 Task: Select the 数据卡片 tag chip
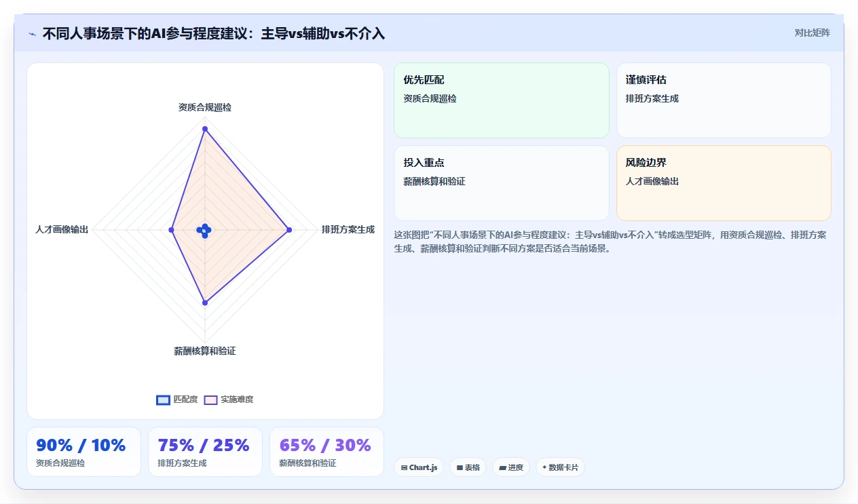click(x=560, y=467)
